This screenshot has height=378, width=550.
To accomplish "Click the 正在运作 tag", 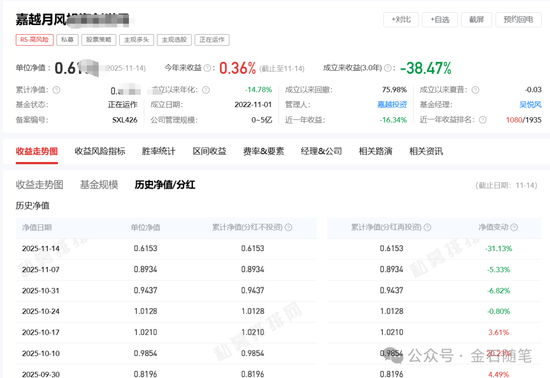I will click(212, 40).
